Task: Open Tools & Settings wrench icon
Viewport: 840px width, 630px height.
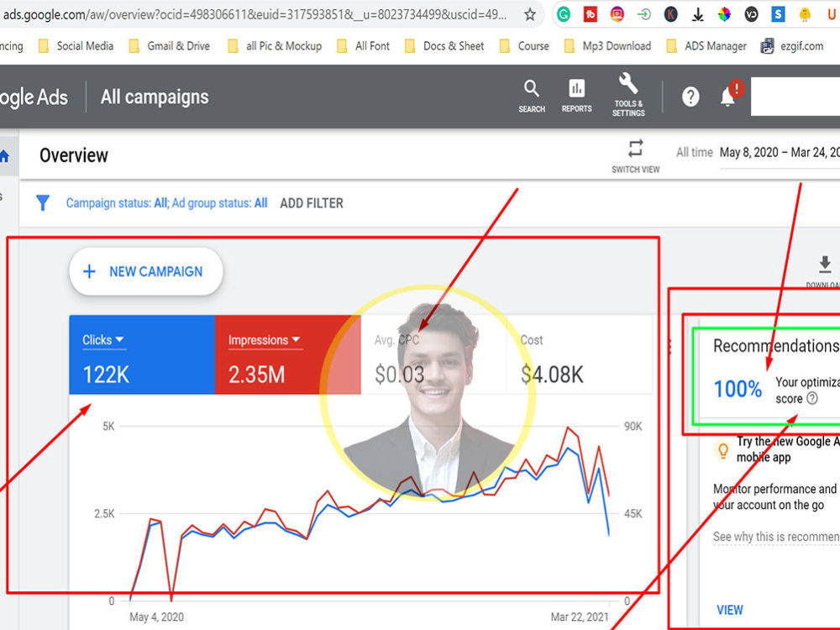Action: tap(628, 96)
